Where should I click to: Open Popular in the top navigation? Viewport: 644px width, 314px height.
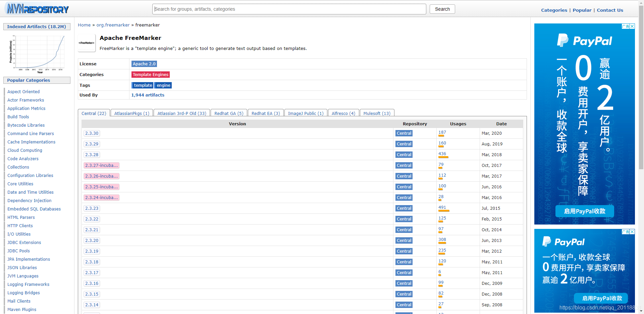582,10
